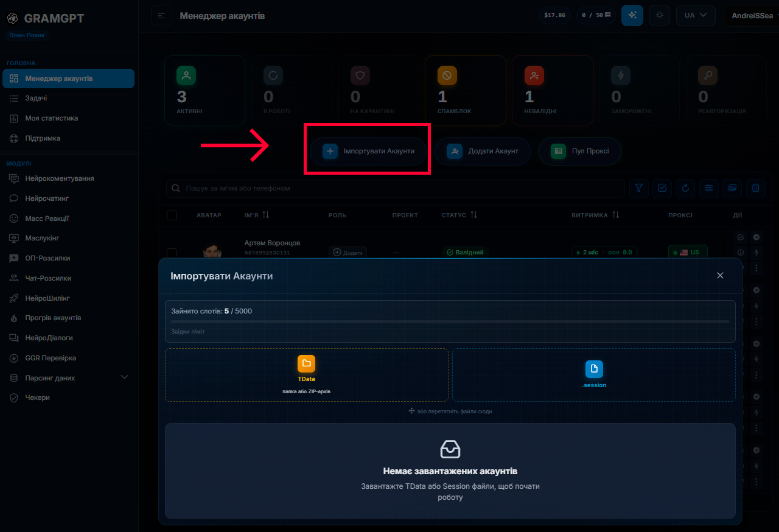This screenshot has width=779, height=532.
Task: Open the filter funnel icon
Action: 638,188
